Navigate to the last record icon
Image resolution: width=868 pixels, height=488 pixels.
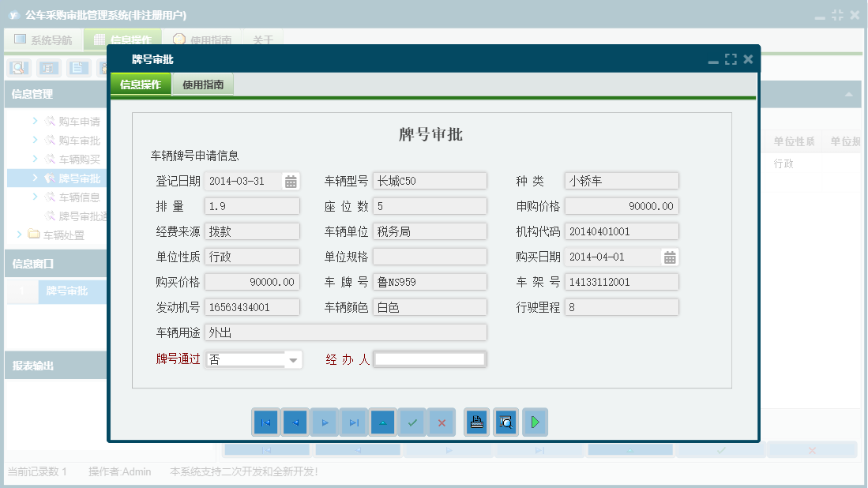pos(354,422)
